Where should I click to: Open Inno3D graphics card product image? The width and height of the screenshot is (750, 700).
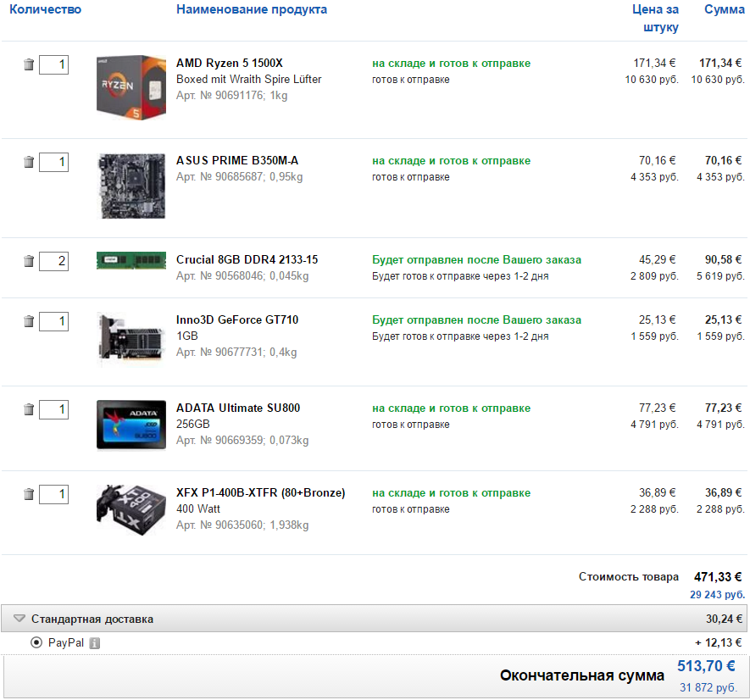tap(131, 339)
